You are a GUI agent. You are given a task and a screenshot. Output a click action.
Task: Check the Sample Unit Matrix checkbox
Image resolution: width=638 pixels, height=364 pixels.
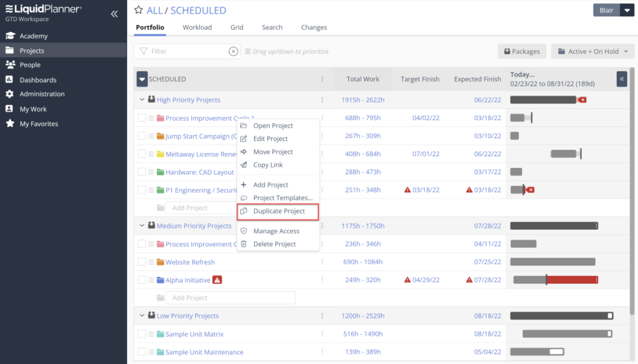[x=141, y=334]
